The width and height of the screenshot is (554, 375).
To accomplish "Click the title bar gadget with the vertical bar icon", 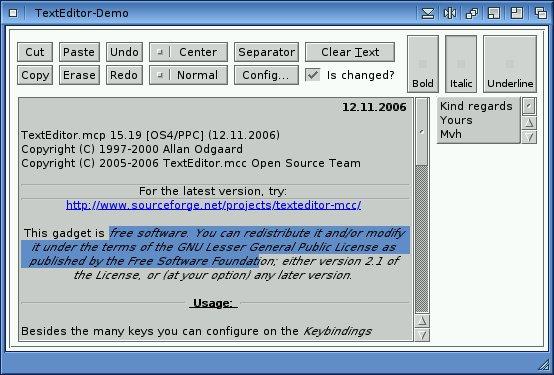I will [x=449, y=13].
